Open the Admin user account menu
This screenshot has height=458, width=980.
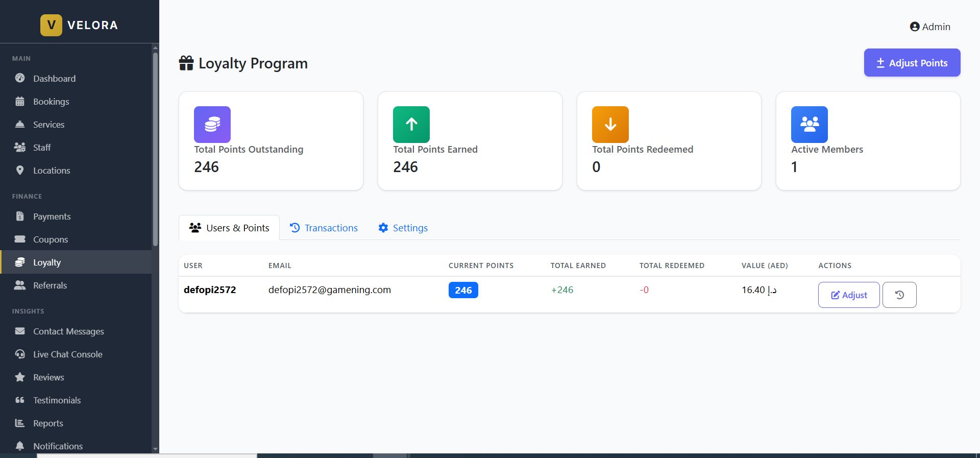[929, 27]
